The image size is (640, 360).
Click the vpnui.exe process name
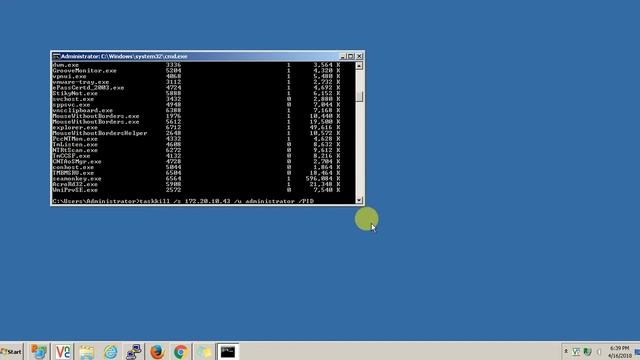point(69,76)
